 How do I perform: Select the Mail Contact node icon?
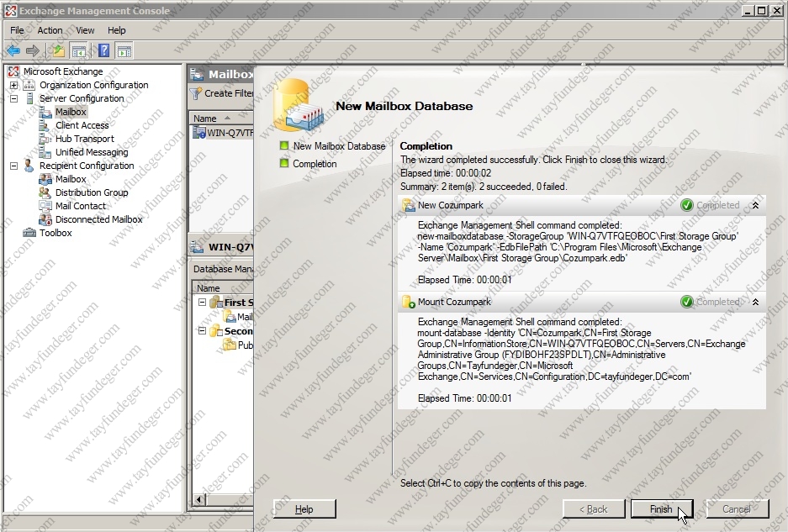(45, 206)
